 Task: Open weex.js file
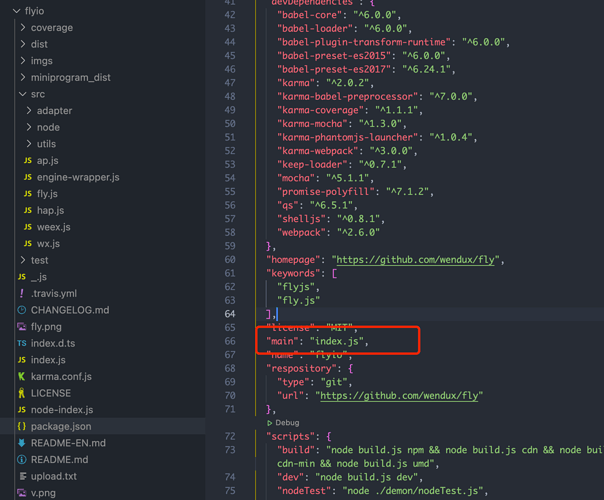tap(54, 227)
